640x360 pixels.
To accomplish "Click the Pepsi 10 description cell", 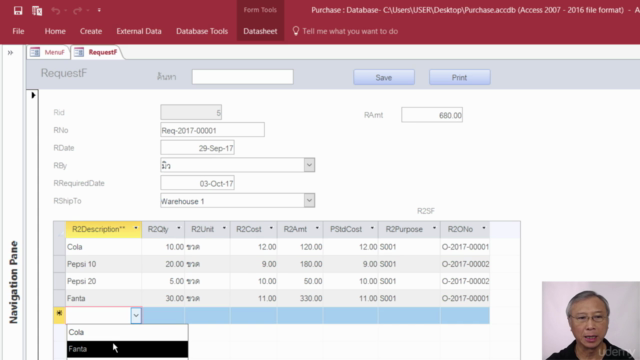I will (104, 264).
